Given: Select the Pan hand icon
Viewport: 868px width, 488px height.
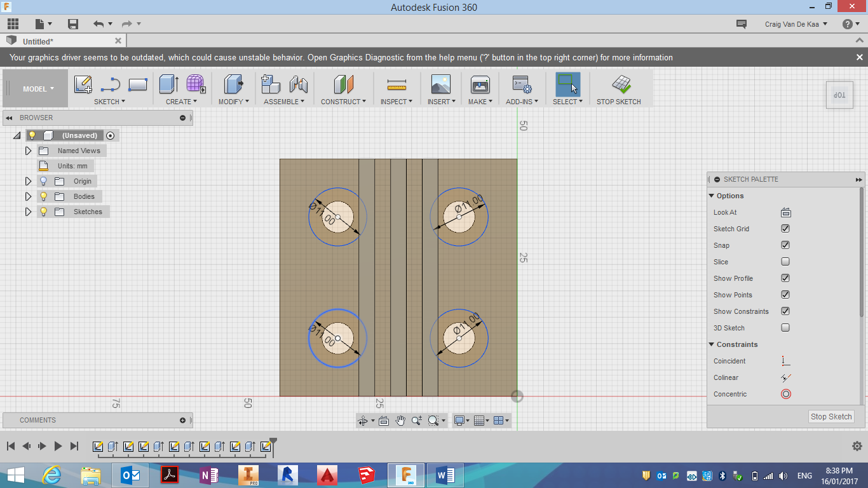Looking at the screenshot, I should coord(400,421).
